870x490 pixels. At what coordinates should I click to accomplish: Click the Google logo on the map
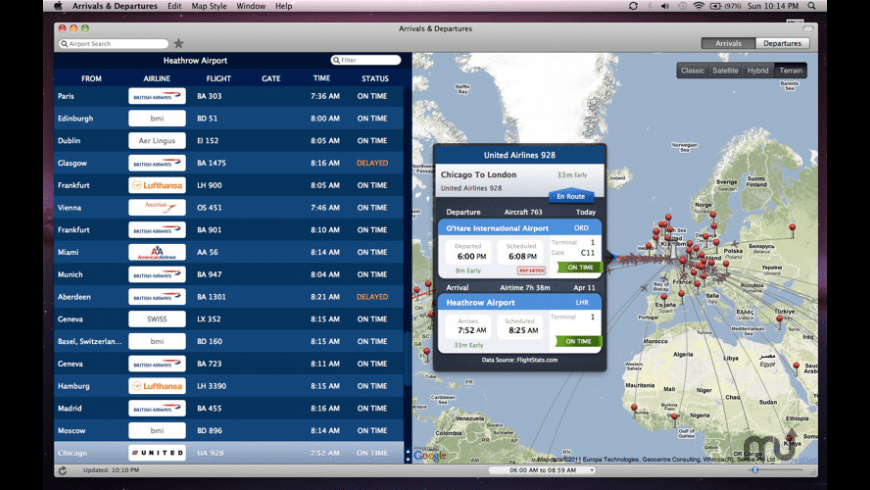tap(430, 456)
